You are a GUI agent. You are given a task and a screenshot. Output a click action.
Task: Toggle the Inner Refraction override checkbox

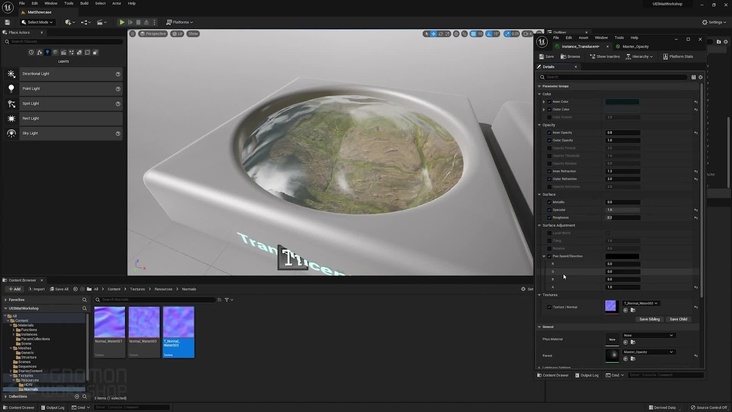pyautogui.click(x=547, y=171)
